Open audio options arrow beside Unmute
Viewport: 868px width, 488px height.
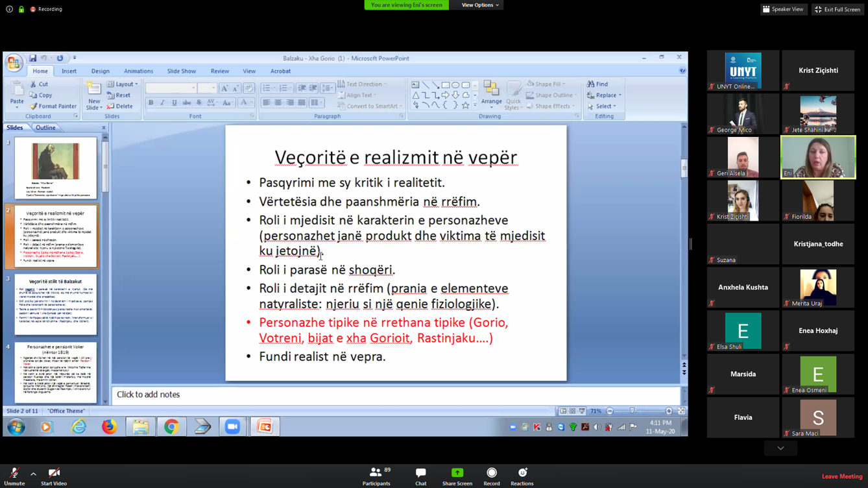33,474
